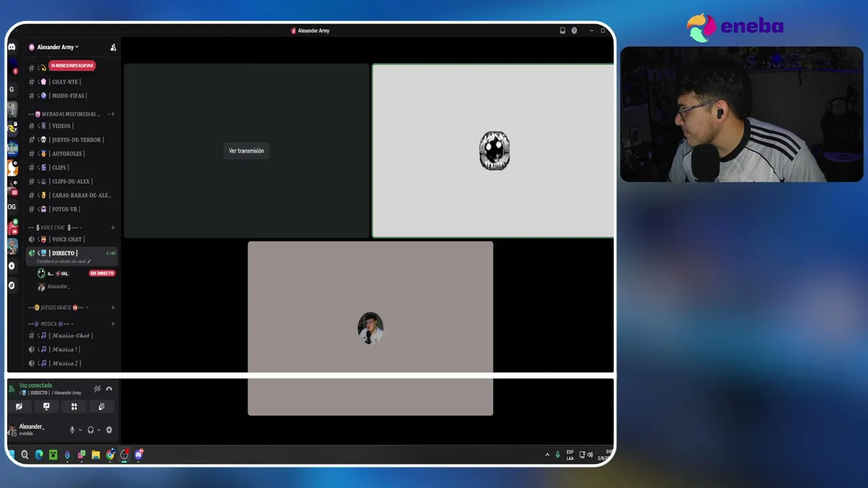Create channel in WEBADAS MULTIMEDIAS category
Screen dimensions: 868x488
click(113, 114)
